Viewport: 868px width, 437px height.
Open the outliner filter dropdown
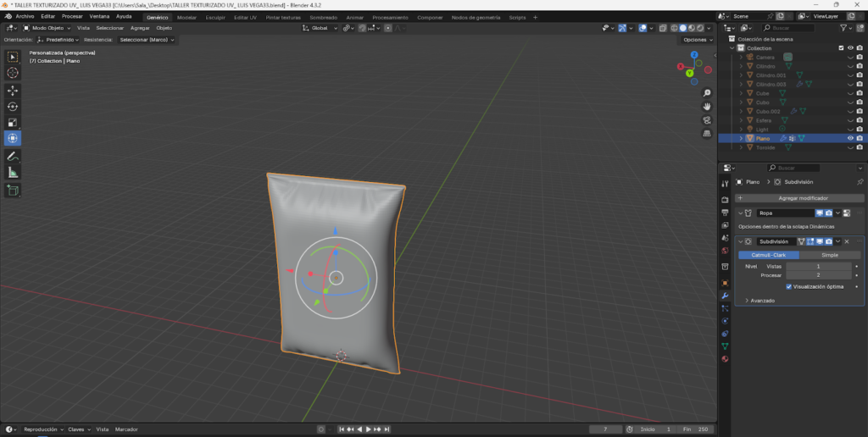click(x=846, y=28)
